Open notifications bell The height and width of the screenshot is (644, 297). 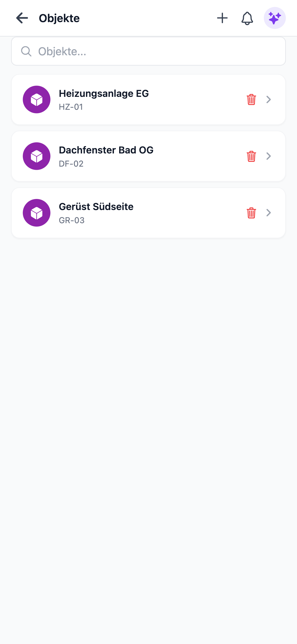pos(247,18)
